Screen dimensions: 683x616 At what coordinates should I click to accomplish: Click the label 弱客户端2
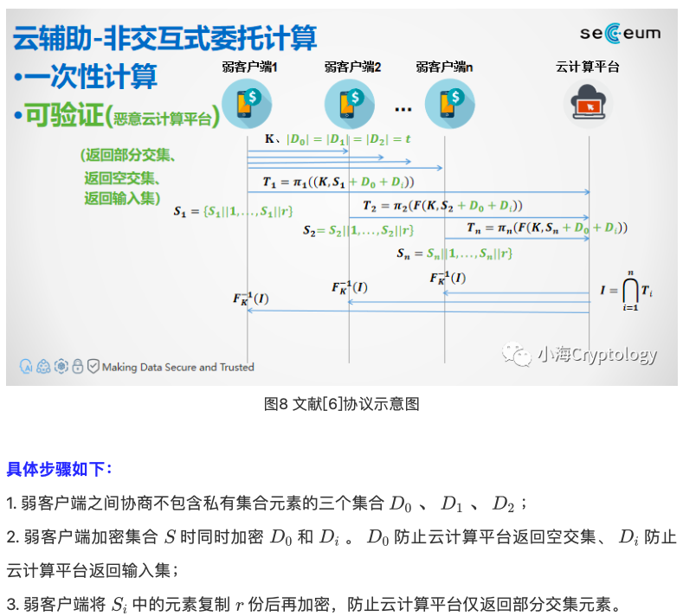point(352,67)
